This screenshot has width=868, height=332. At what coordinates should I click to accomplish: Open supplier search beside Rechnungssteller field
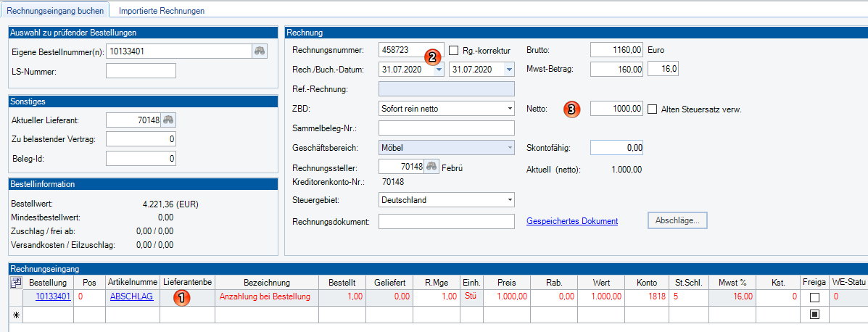431,167
